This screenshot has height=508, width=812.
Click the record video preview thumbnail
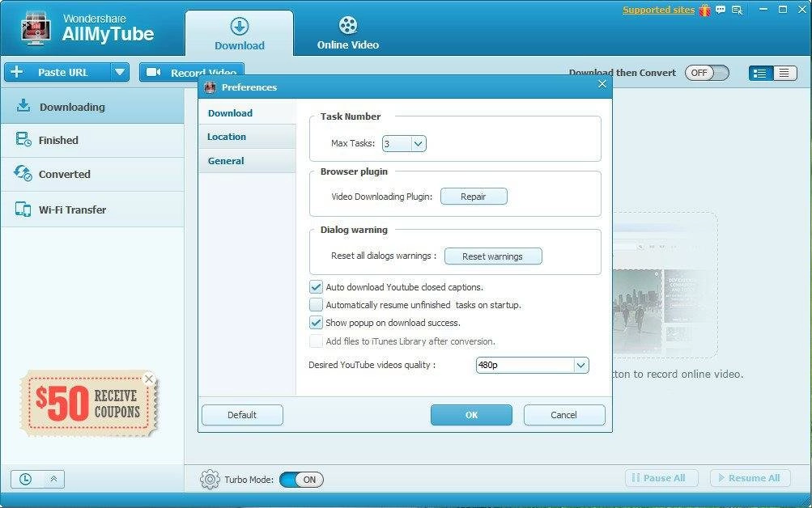click(665, 285)
